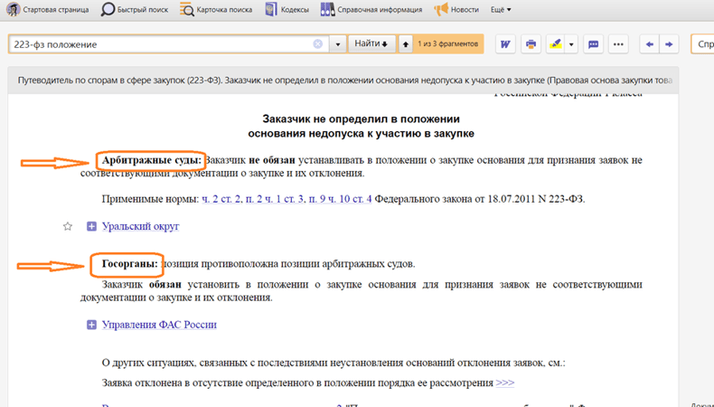Select the highlighter marker tool
The height and width of the screenshot is (407, 714).
click(x=556, y=44)
